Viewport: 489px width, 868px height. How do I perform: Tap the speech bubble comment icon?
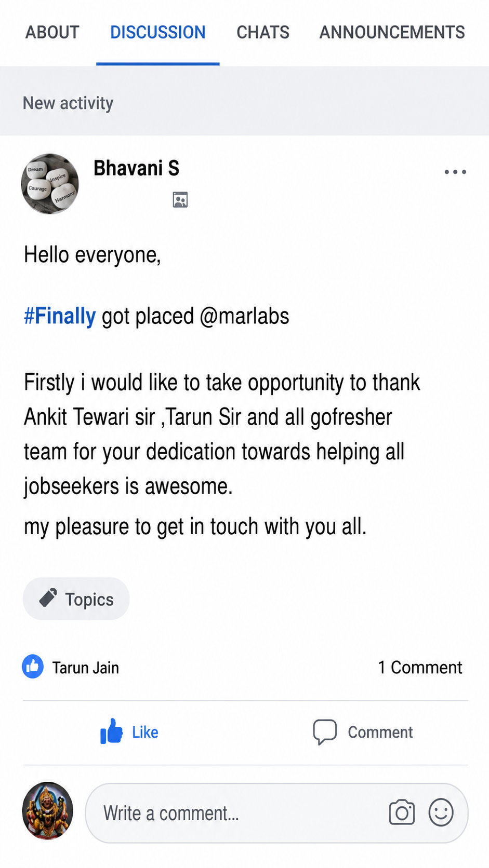(325, 732)
